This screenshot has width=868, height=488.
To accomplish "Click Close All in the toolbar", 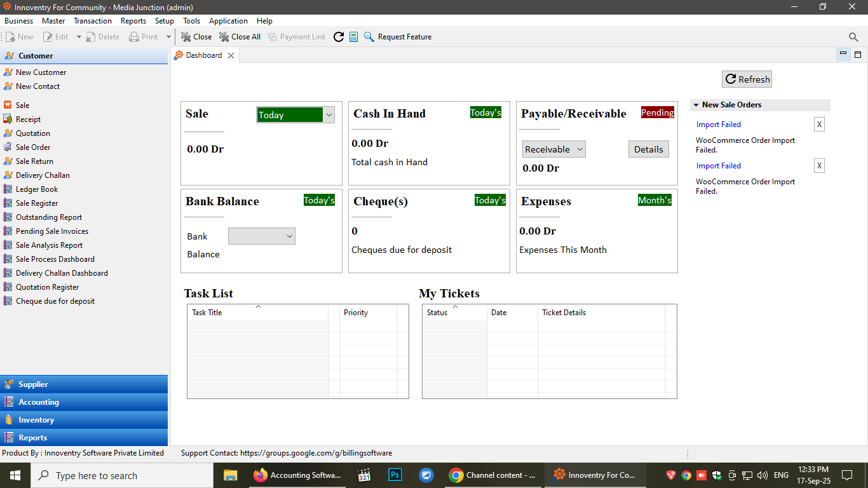I will 240,37.
